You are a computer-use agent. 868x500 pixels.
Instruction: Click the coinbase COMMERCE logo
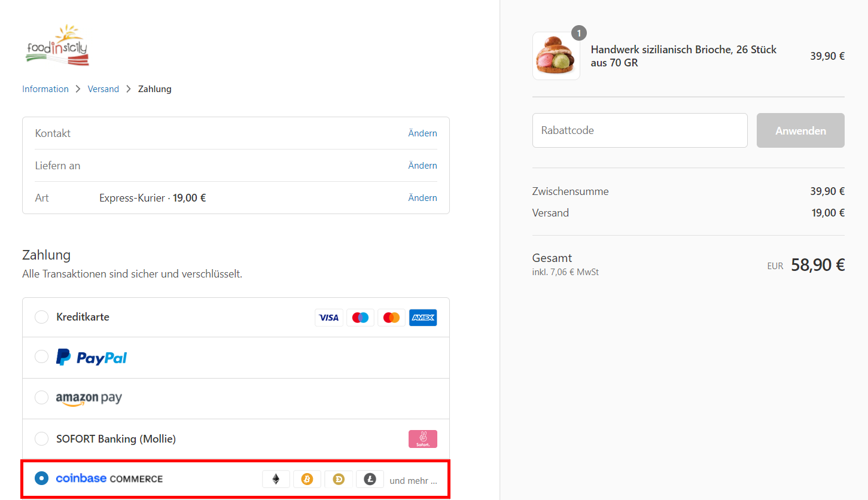pyautogui.click(x=109, y=478)
